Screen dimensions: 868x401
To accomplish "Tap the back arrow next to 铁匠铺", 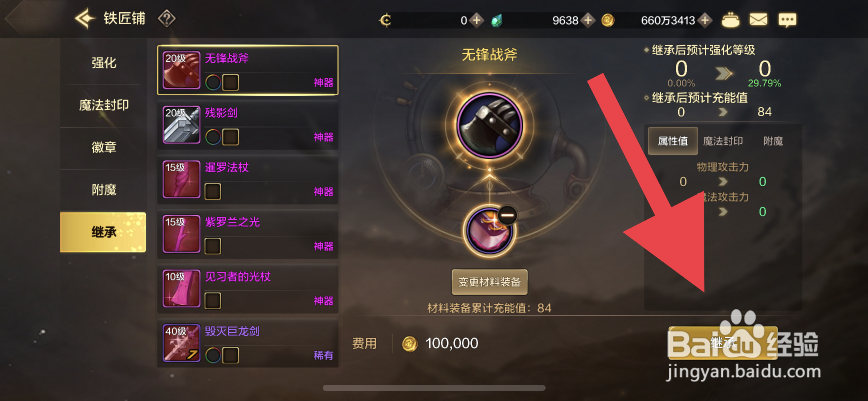I will point(85,19).
